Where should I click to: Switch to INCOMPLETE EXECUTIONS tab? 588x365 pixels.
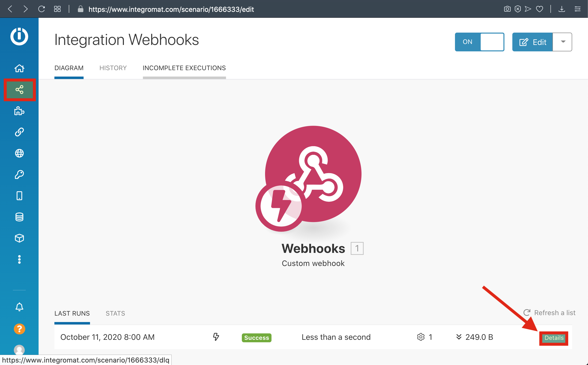[184, 68]
